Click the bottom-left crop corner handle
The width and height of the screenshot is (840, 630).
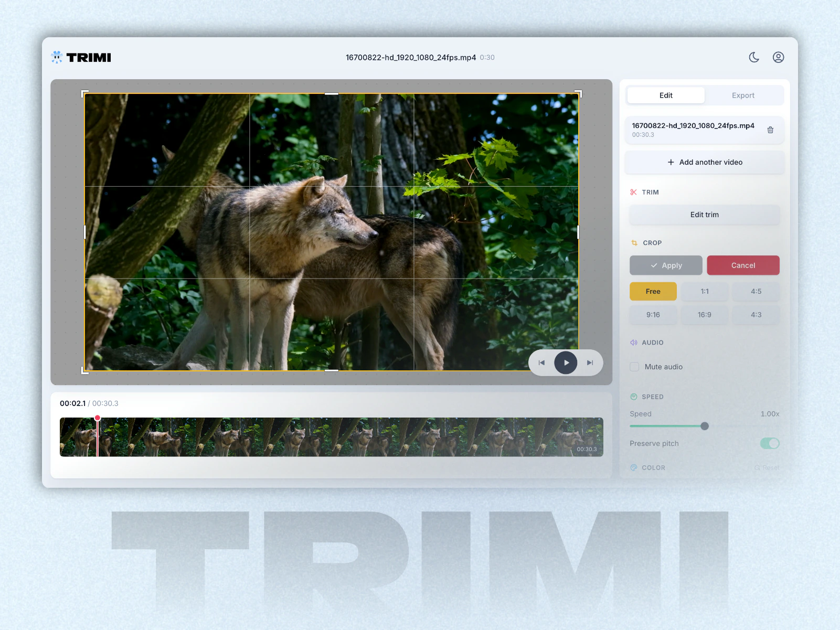[x=84, y=370]
